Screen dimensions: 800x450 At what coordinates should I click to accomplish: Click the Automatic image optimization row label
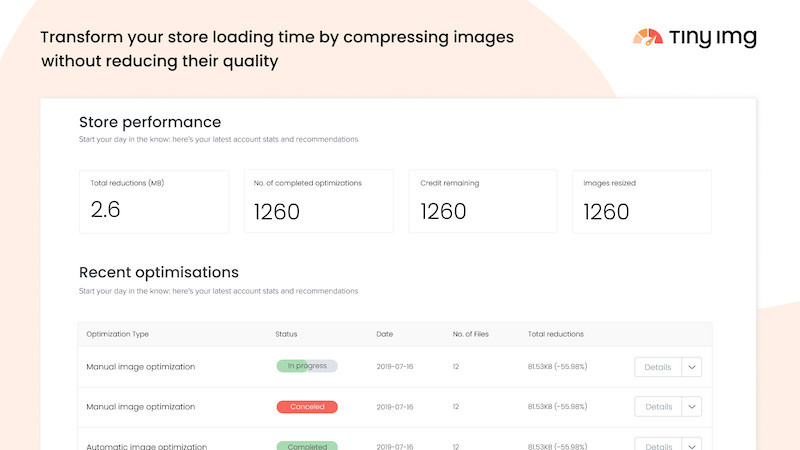(146, 446)
